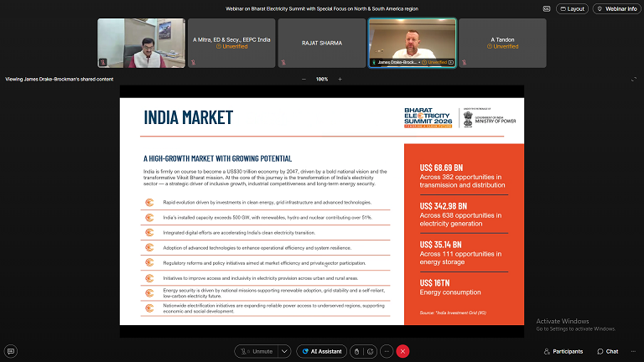
Task: Open the AI Assistant
Action: point(321,351)
